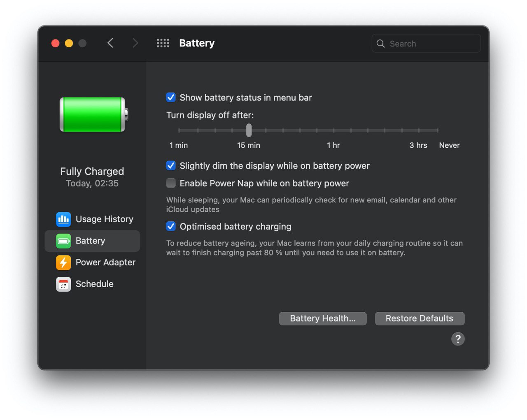Toggle Optimised battery charging checkbox
527x420 pixels.
click(x=171, y=226)
